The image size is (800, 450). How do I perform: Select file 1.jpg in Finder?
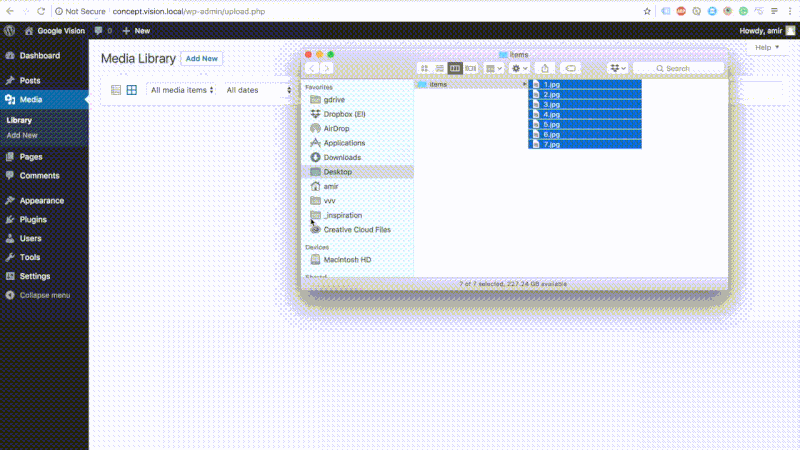click(x=585, y=85)
